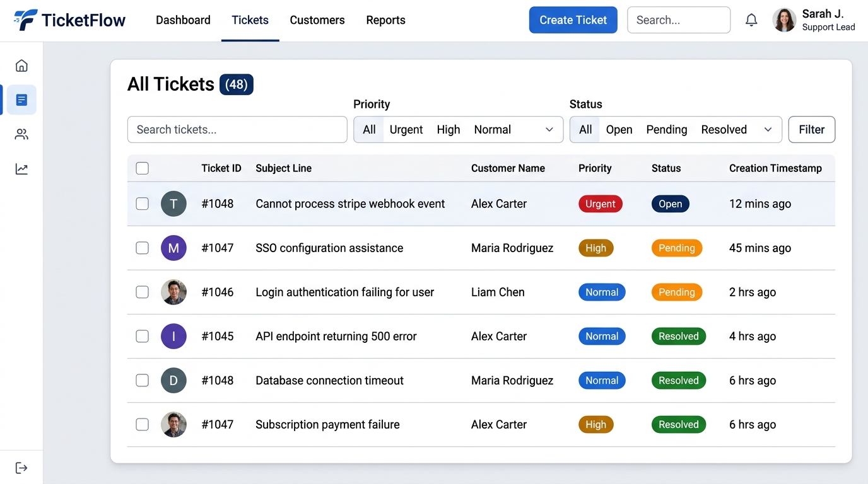This screenshot has height=484, width=868.
Task: Check the Cannot process stripe webhook row
Action: coord(143,204)
